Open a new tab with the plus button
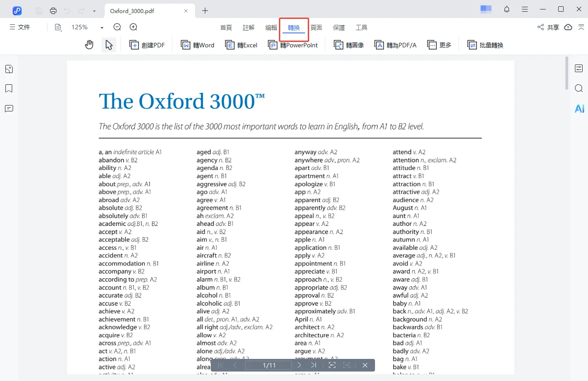 click(205, 10)
